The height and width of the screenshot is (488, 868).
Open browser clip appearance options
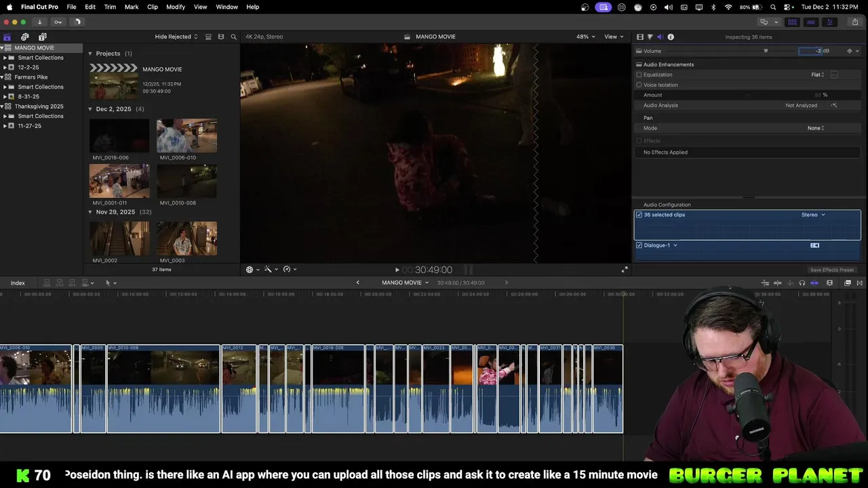pos(221,37)
